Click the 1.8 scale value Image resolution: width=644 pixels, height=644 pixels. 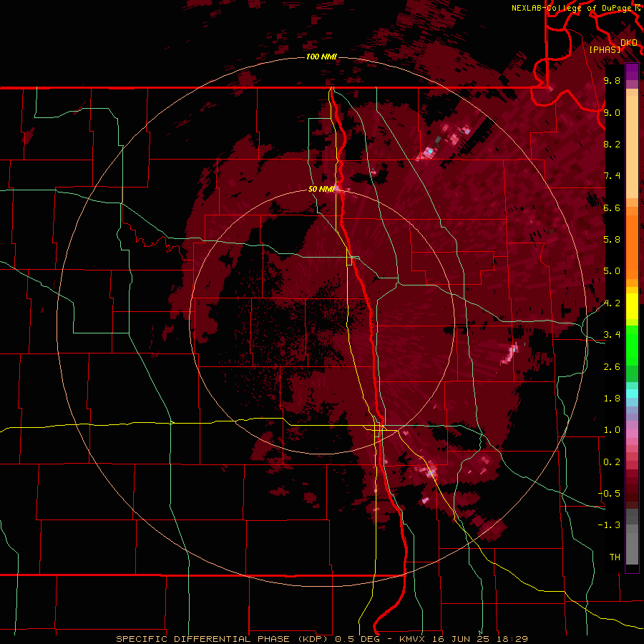tap(612, 399)
